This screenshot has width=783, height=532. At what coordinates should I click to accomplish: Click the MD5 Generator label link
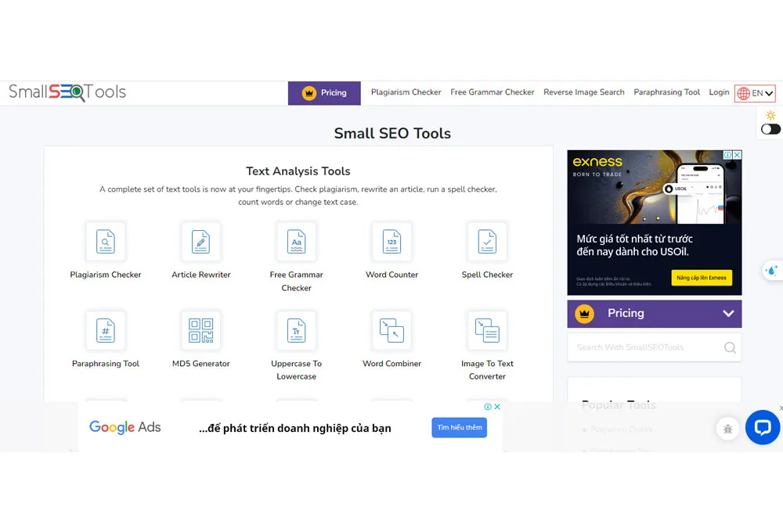(200, 363)
